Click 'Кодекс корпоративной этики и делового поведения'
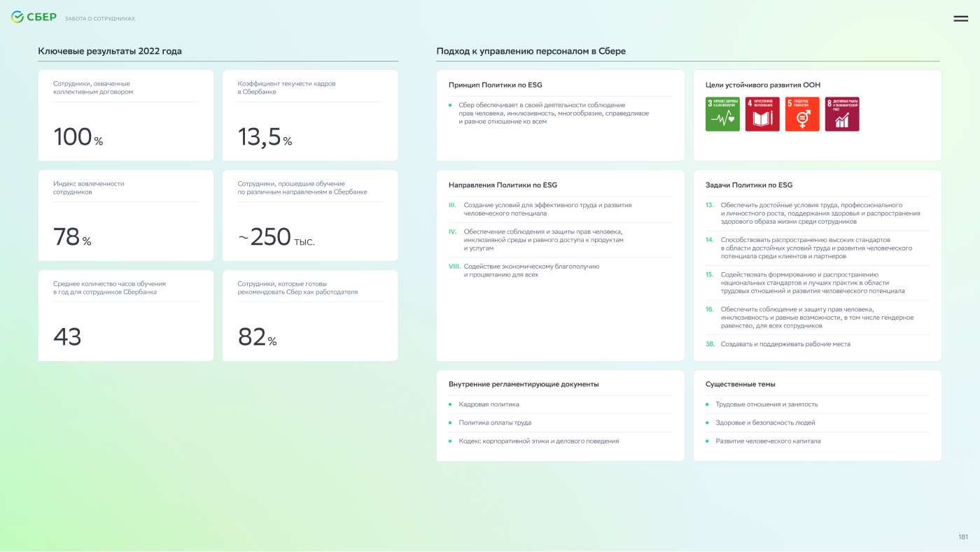The width and height of the screenshot is (980, 552). pos(539,441)
